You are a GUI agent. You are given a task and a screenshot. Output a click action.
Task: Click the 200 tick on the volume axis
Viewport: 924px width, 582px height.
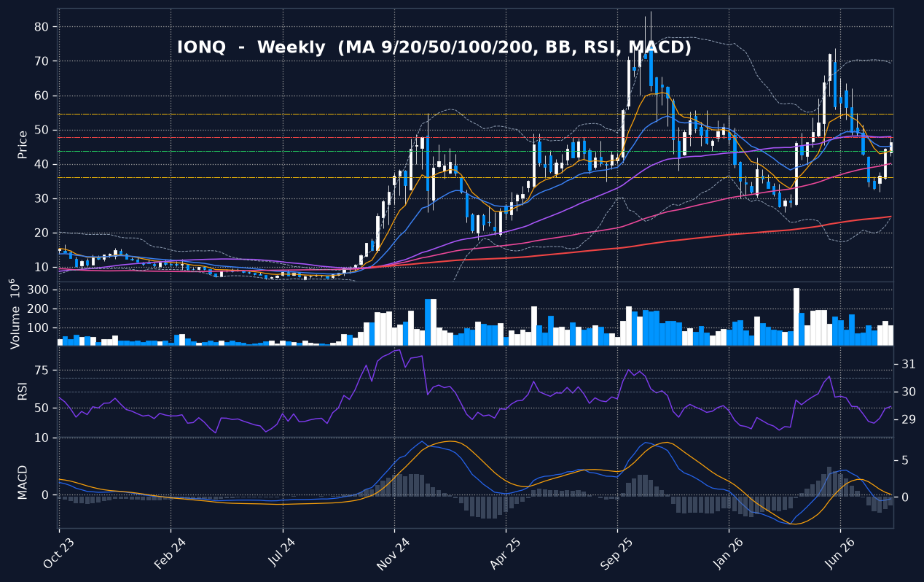point(38,309)
